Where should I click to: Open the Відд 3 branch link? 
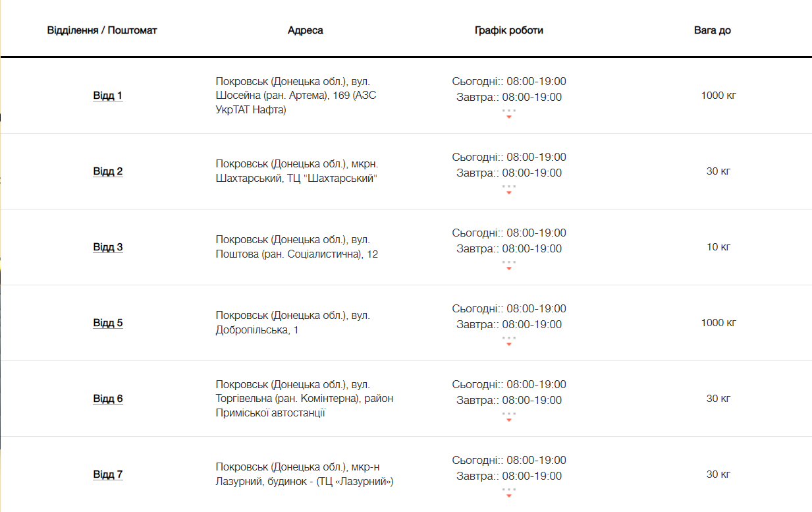pos(107,247)
